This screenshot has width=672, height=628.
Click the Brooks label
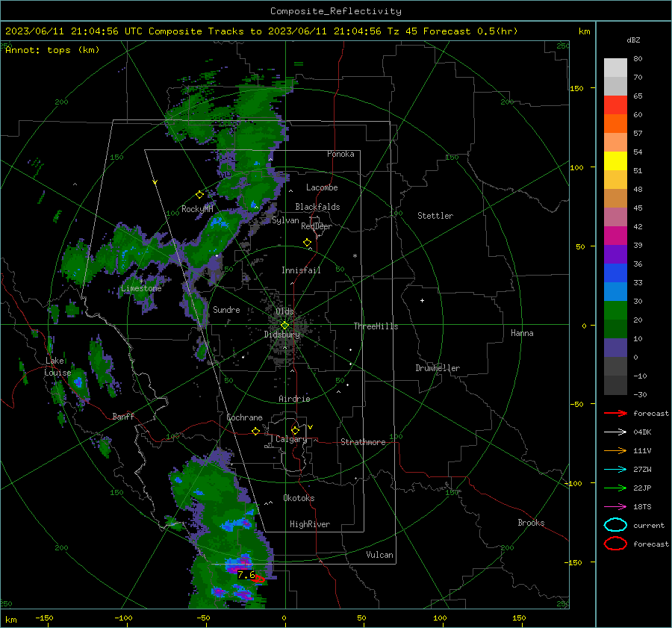coord(531,523)
